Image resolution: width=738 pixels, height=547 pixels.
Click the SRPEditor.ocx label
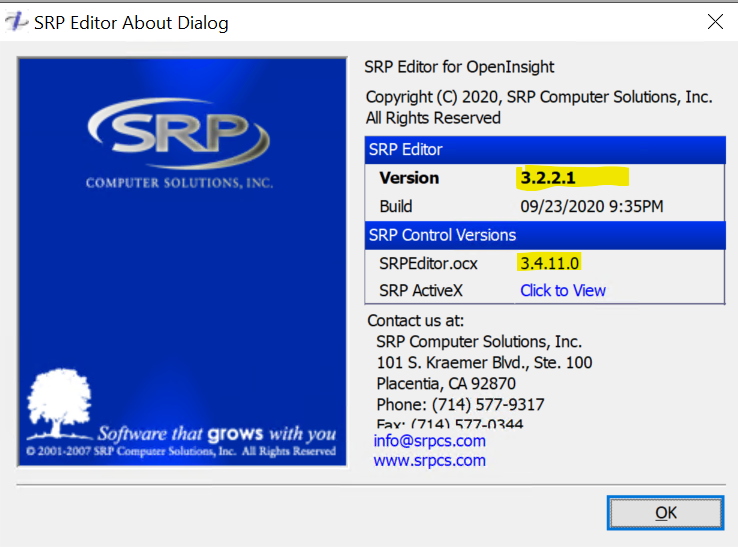click(x=428, y=263)
